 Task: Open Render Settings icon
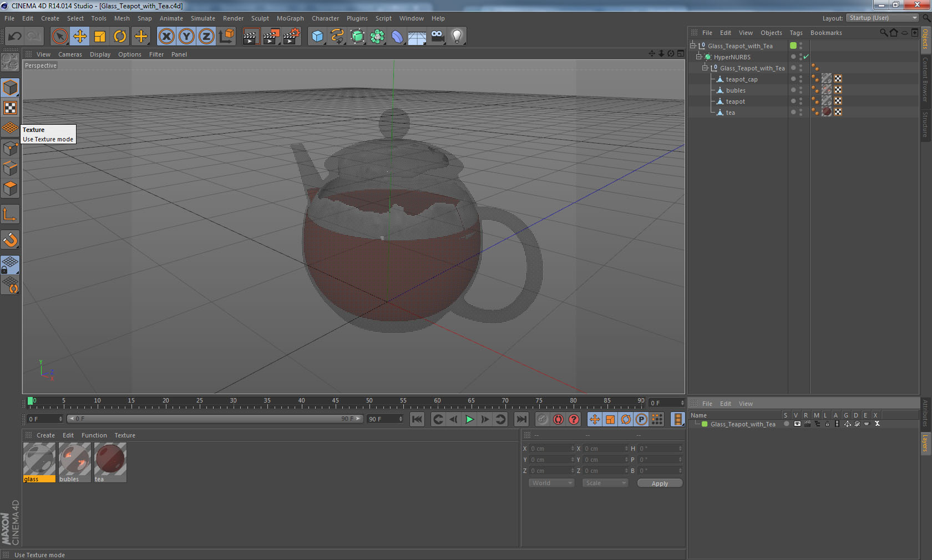[292, 37]
